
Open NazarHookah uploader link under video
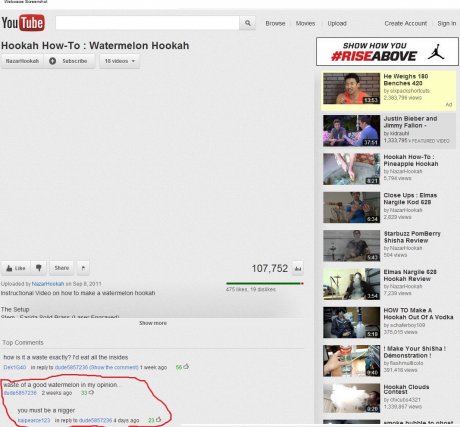point(48,284)
